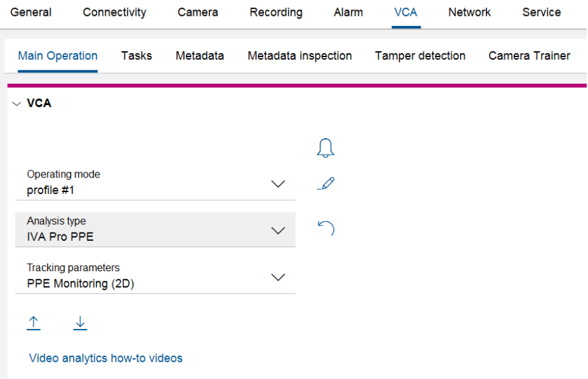The image size is (588, 379).
Task: Go to the Camera tab
Action: 198,12
